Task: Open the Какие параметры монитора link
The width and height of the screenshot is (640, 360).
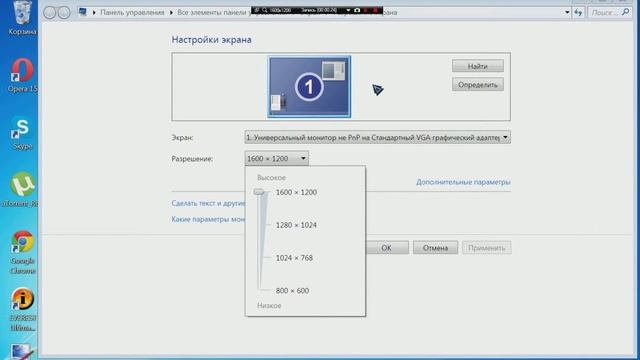Action: pos(208,219)
